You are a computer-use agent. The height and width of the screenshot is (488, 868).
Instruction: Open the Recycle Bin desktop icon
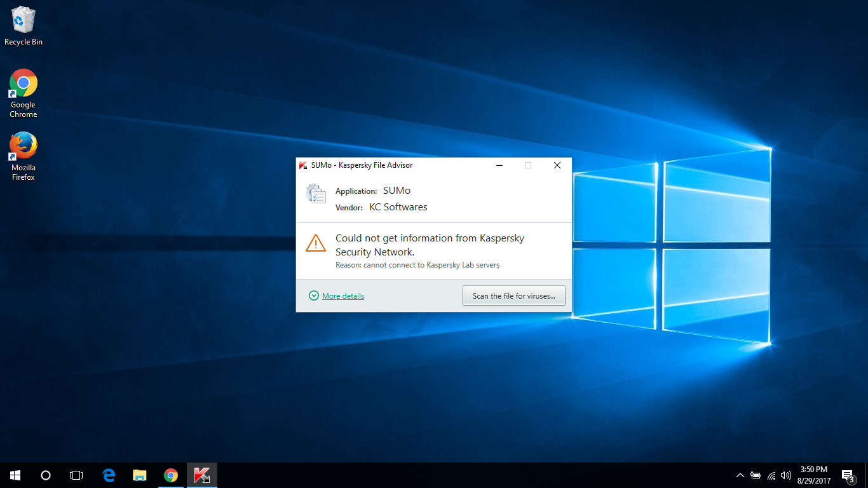[x=24, y=26]
